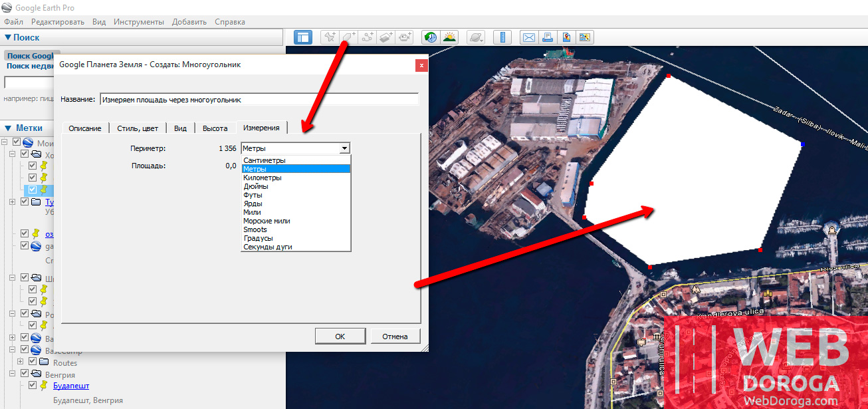Click the Название name input field
The height and width of the screenshot is (409, 868).
point(259,99)
